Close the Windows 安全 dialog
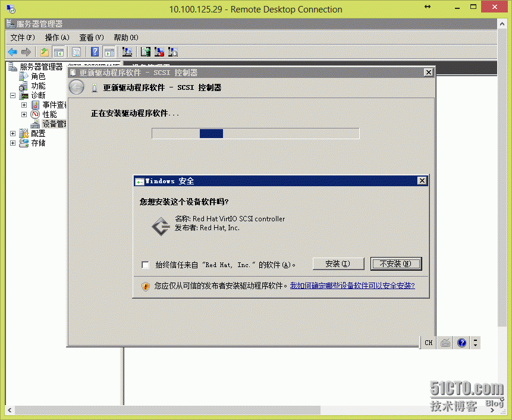 click(422, 181)
